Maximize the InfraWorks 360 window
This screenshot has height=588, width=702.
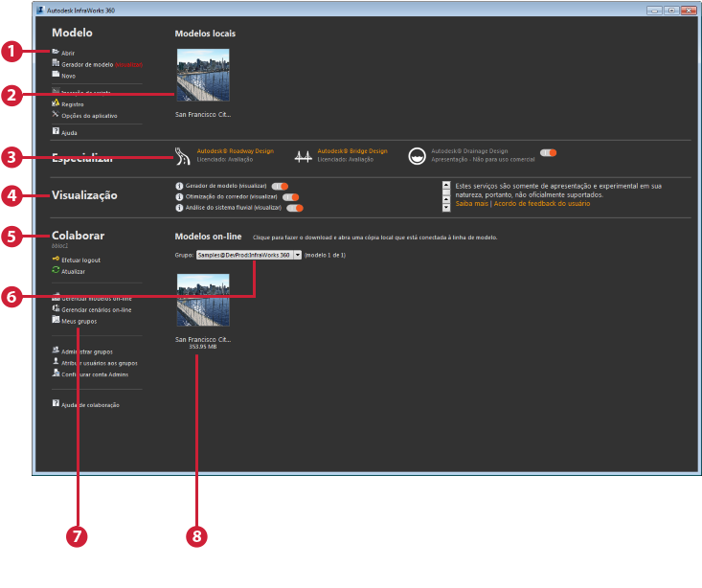tap(671, 11)
